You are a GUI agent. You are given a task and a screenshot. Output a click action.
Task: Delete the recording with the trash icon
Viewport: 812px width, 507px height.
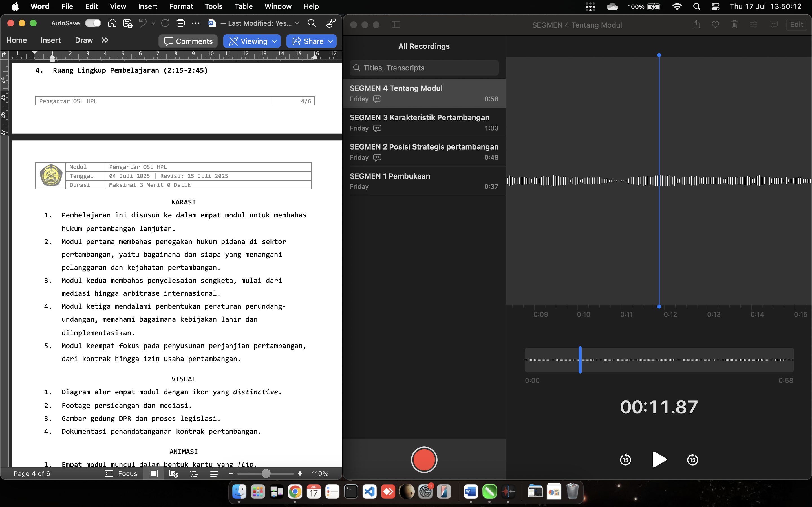pos(734,25)
